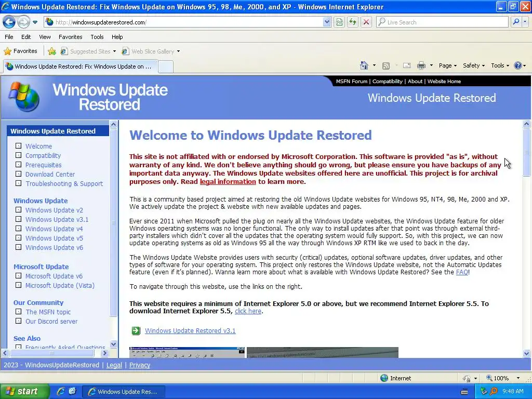Open the About header link
The width and height of the screenshot is (532, 399).
click(x=415, y=82)
